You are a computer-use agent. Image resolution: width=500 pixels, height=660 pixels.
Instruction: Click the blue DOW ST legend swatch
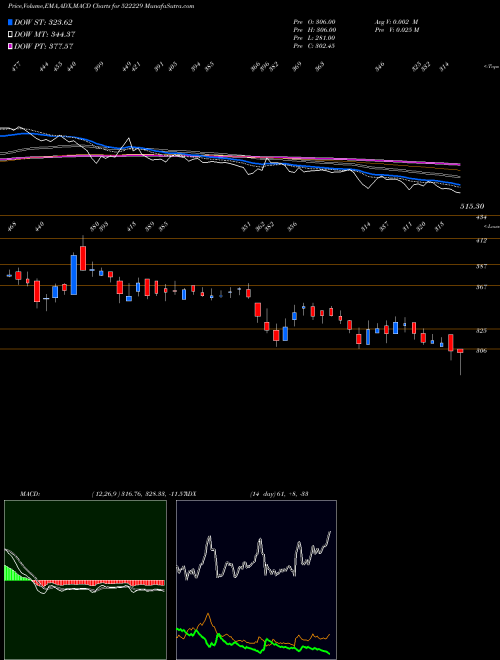10,22
